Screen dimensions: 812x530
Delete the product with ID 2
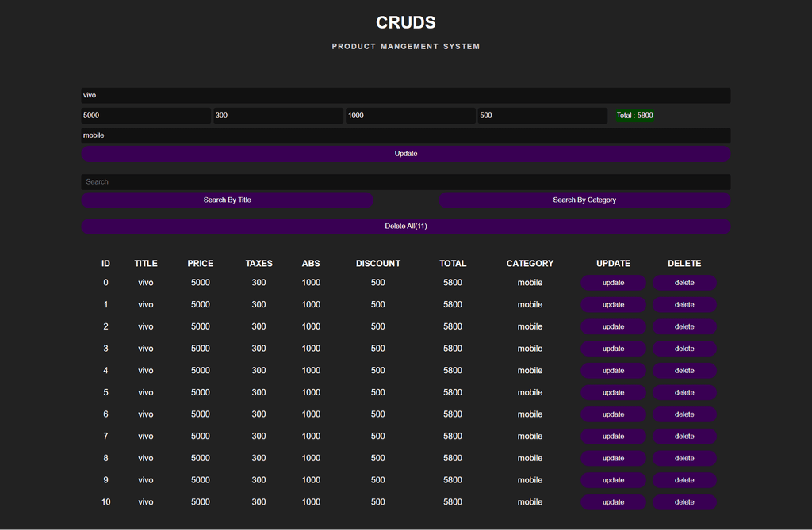coord(684,326)
